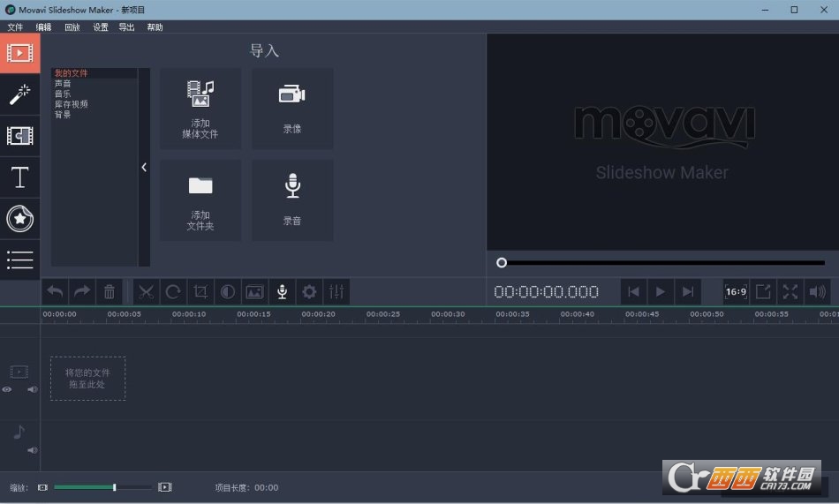Click the previous frame playback button
Image resolution: width=839 pixels, height=504 pixels.
tap(633, 291)
